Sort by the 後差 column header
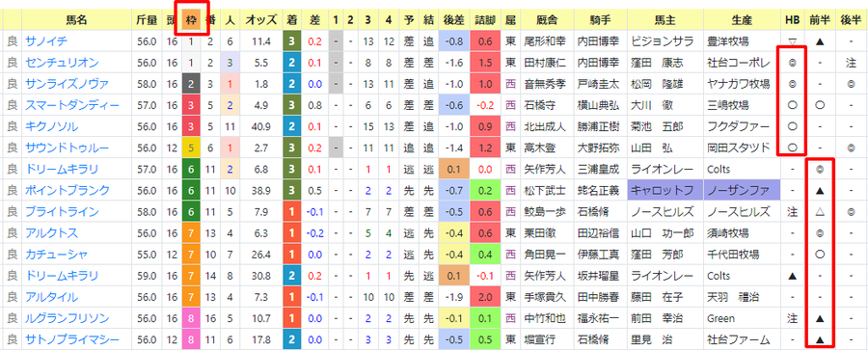The width and height of the screenshot is (868, 350). coord(453,20)
